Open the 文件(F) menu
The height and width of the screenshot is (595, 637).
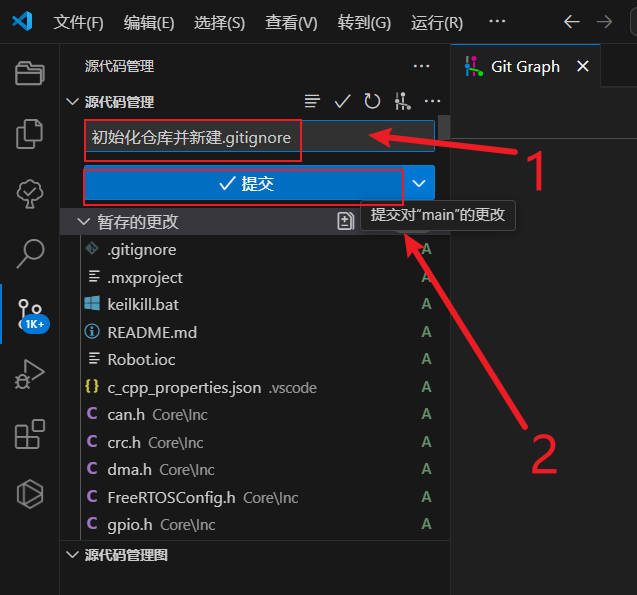(x=78, y=22)
